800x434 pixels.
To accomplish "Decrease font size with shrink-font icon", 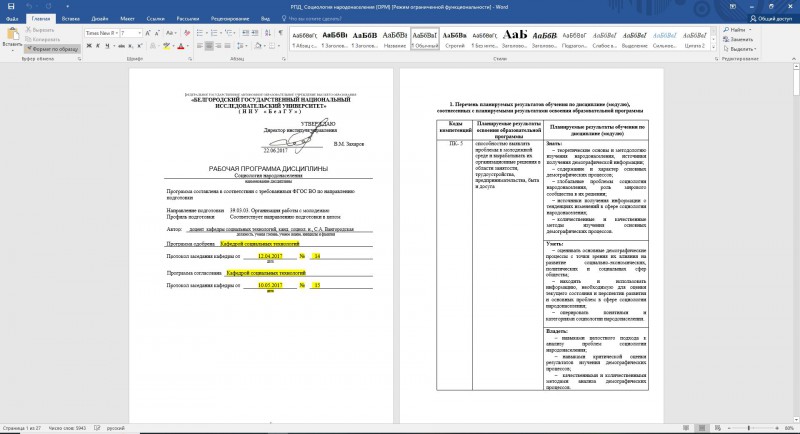I will pos(157,33).
